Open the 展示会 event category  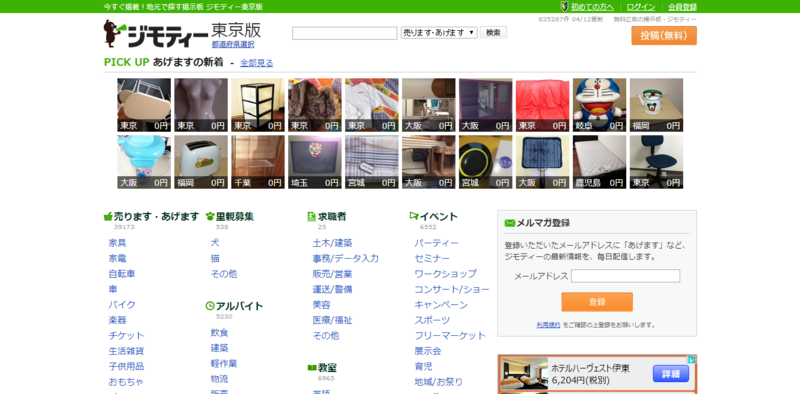pos(428,351)
